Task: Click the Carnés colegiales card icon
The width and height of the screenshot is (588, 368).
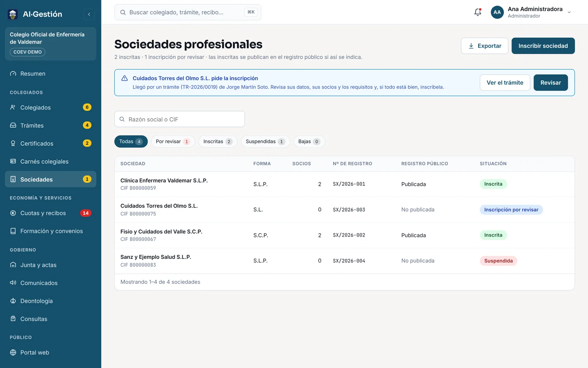Action: (13, 161)
